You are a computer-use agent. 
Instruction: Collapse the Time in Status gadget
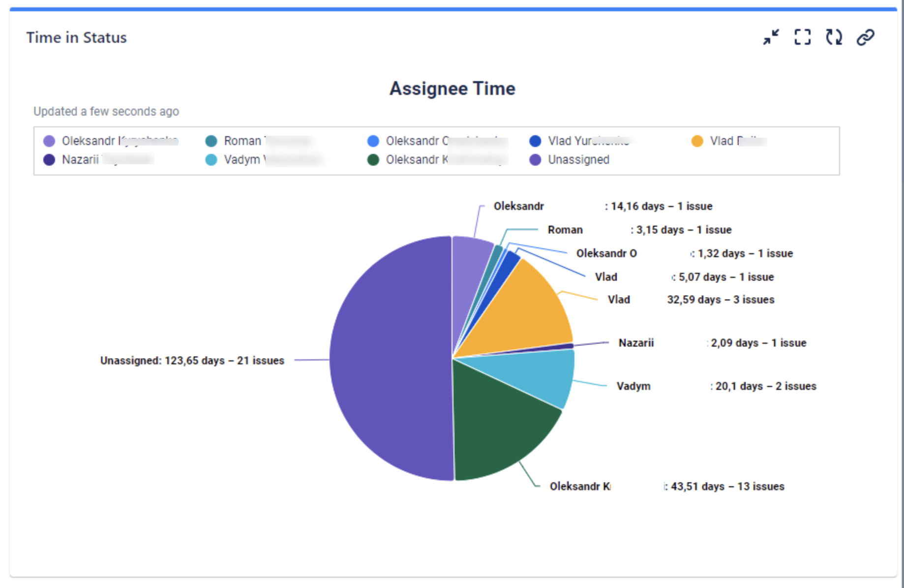(771, 37)
